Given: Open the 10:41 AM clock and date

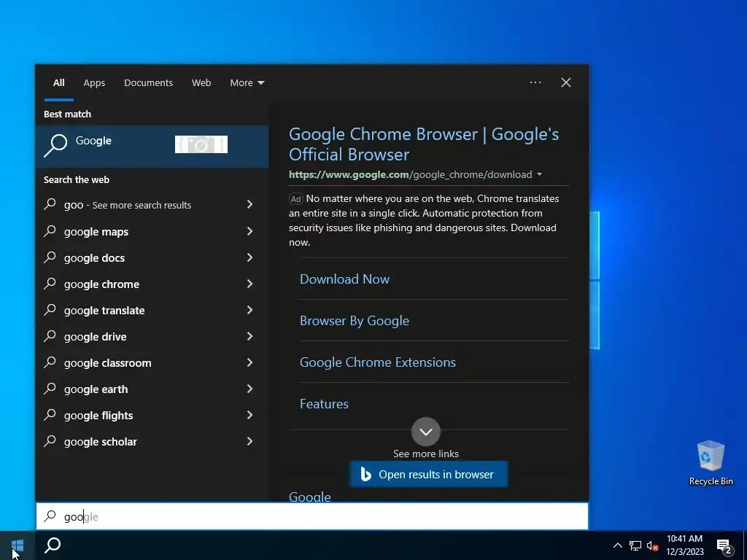Looking at the screenshot, I should (684, 545).
